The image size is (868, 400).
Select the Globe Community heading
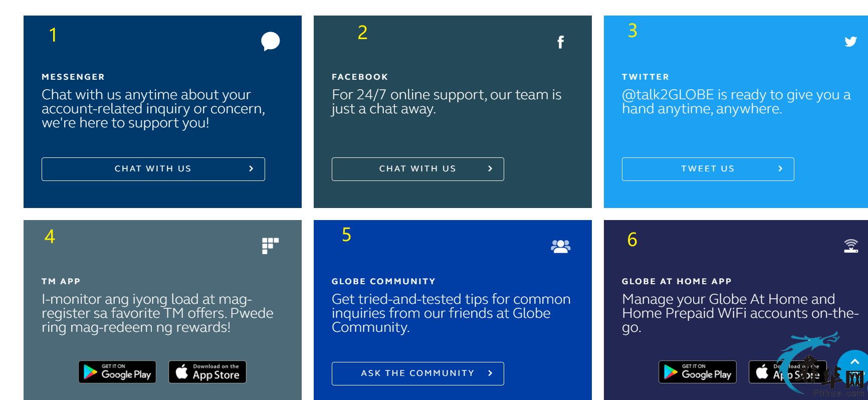[x=383, y=281]
